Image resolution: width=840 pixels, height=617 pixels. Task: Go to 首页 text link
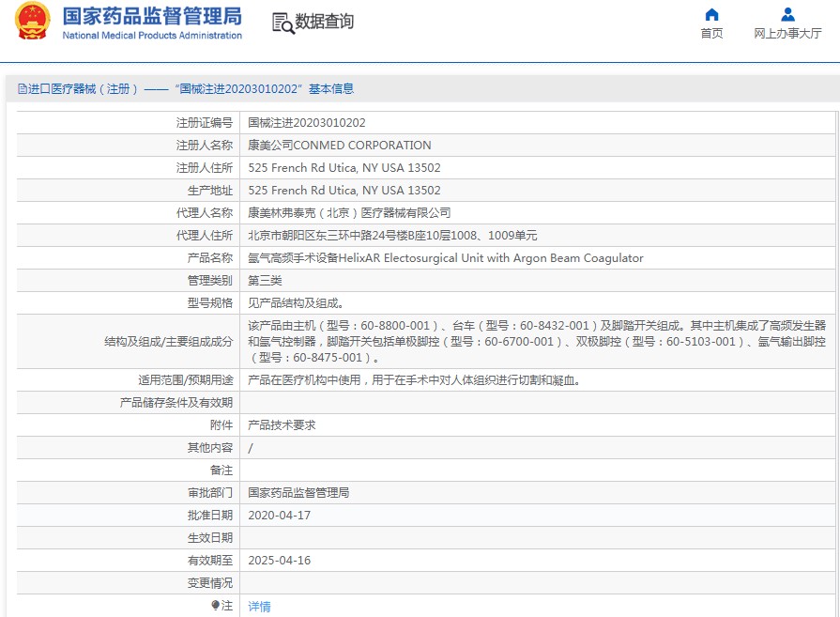[x=711, y=33]
